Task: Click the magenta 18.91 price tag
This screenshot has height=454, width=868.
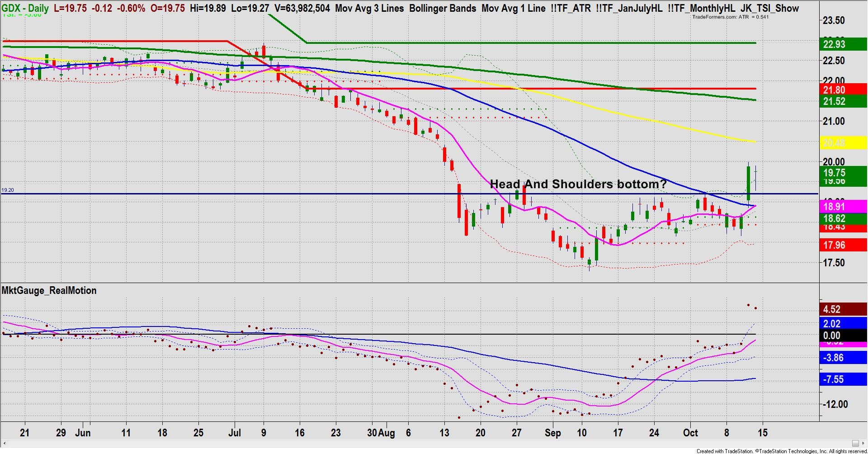Action: point(843,207)
